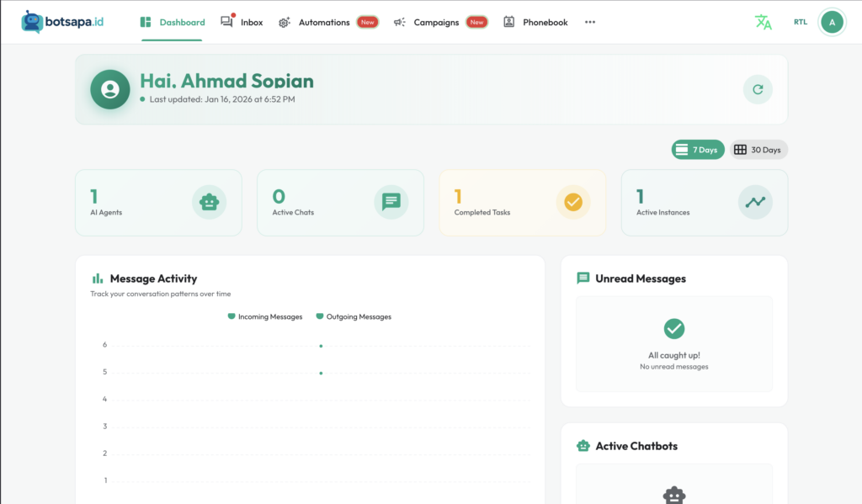
Task: Click the language translate icon
Action: (763, 23)
